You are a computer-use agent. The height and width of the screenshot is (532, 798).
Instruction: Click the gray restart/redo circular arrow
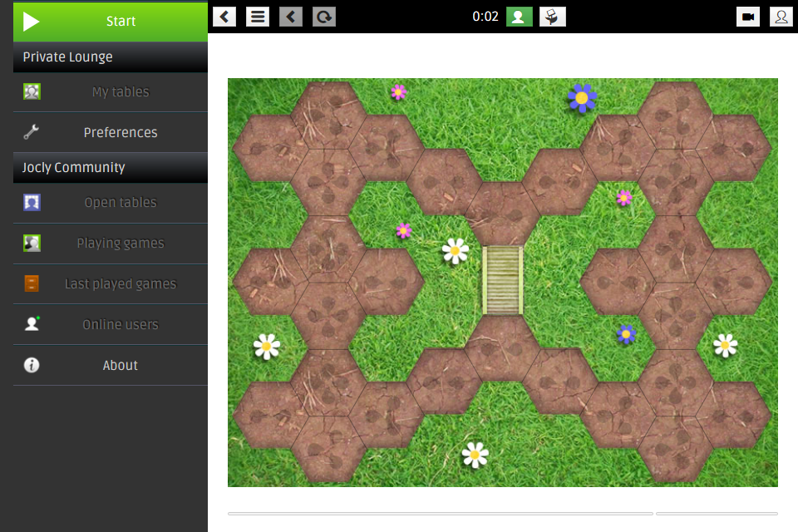[x=324, y=17]
